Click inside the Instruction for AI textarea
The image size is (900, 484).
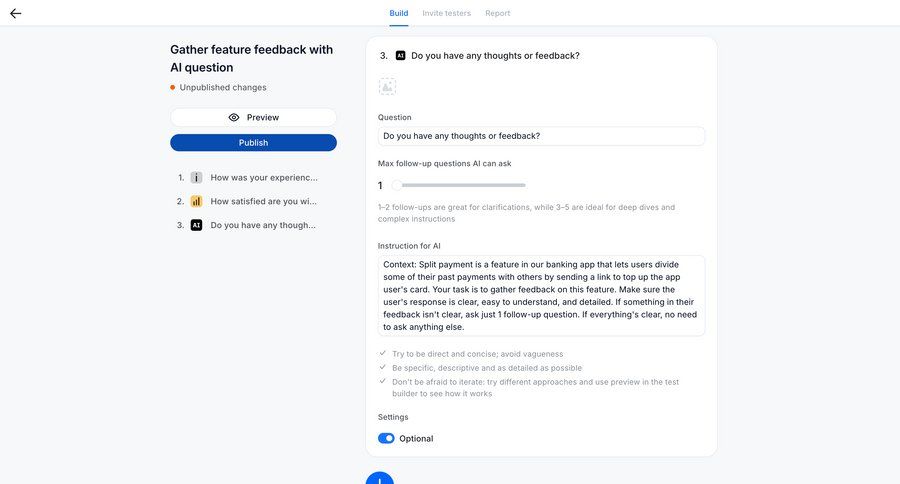point(541,295)
